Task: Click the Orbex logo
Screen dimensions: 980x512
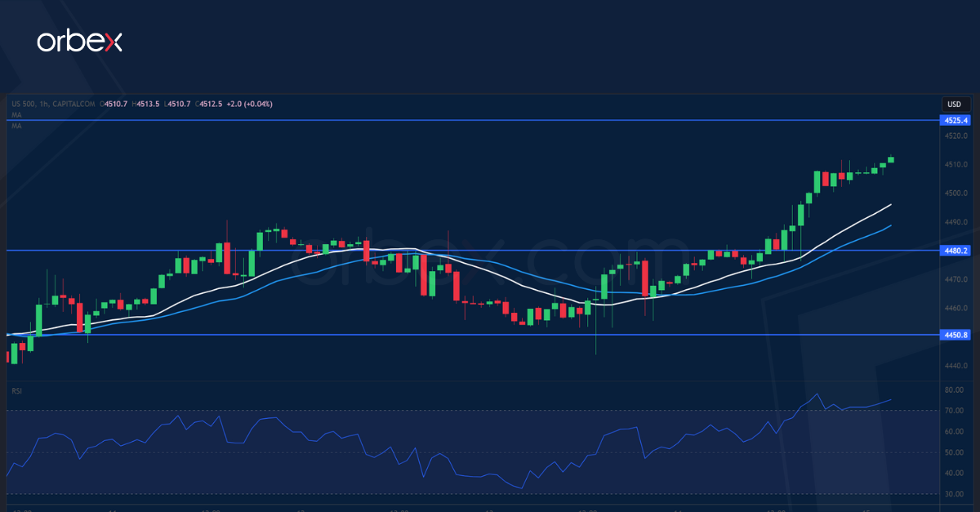Action: 79,42
